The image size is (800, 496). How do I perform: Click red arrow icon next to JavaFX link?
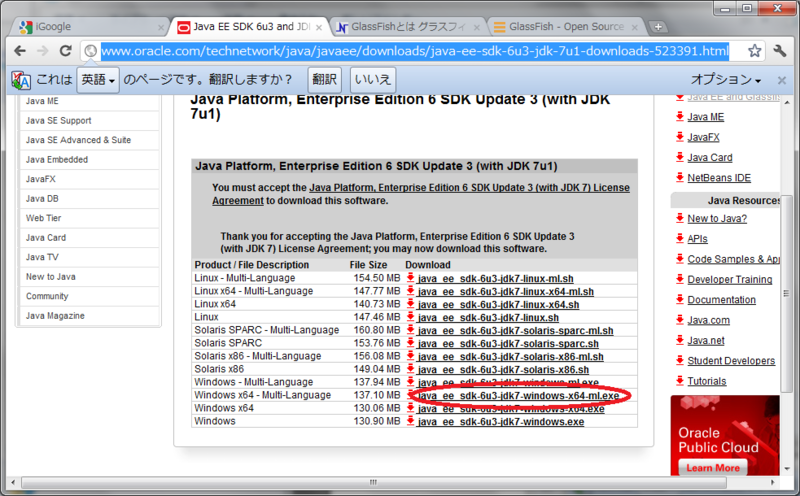coord(680,137)
